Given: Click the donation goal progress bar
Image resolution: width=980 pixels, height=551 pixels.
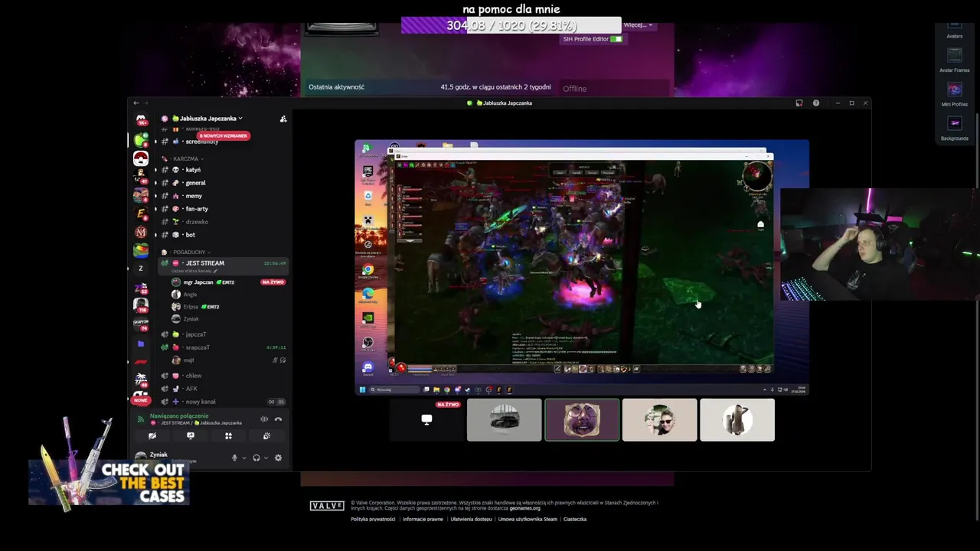Looking at the screenshot, I should 511,25.
